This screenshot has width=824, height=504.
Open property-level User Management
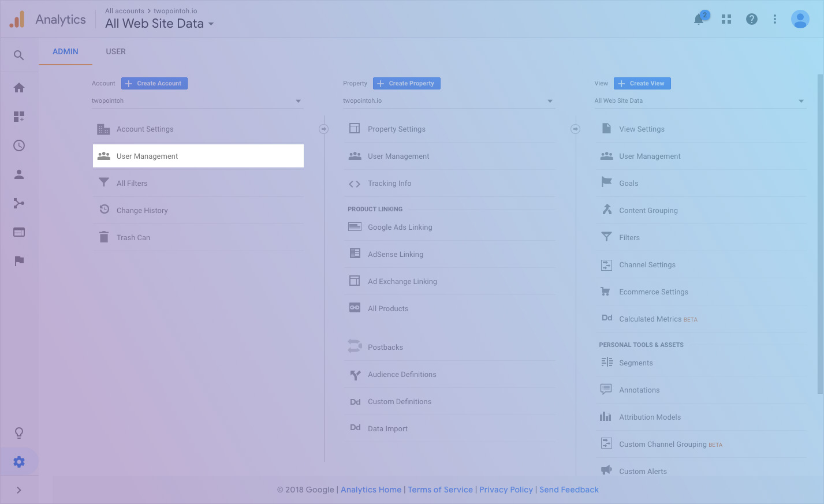click(449, 156)
